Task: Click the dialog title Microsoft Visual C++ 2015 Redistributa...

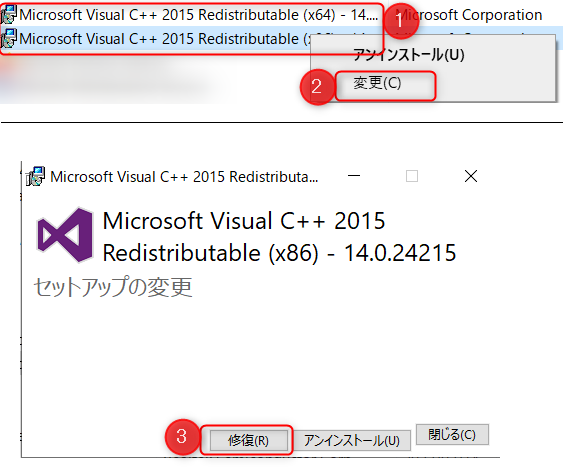Action: click(184, 177)
